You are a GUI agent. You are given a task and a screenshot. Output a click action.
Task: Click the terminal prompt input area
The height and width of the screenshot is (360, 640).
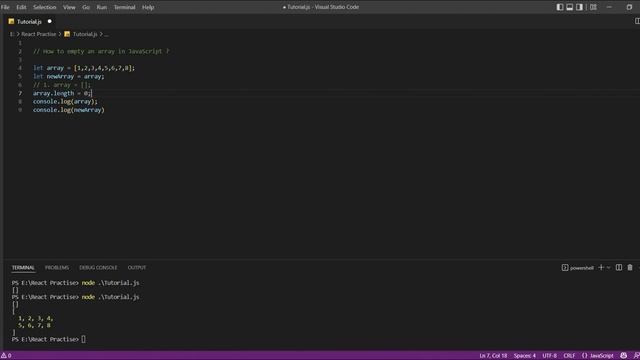tap(84, 339)
